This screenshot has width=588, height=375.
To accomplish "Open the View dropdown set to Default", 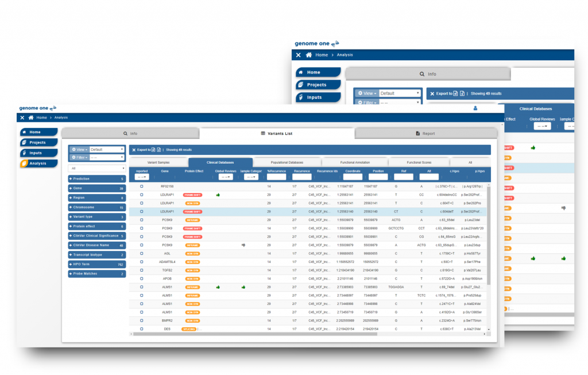I will pyautogui.click(x=107, y=149).
